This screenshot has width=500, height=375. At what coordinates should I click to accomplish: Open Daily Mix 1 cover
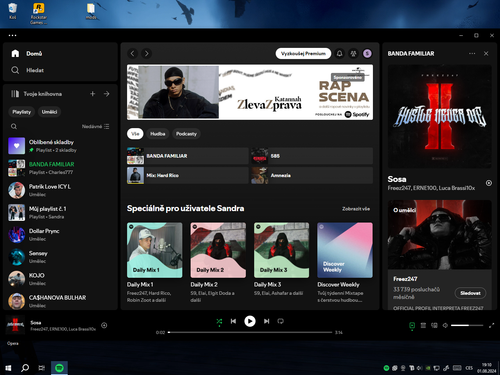pos(155,250)
